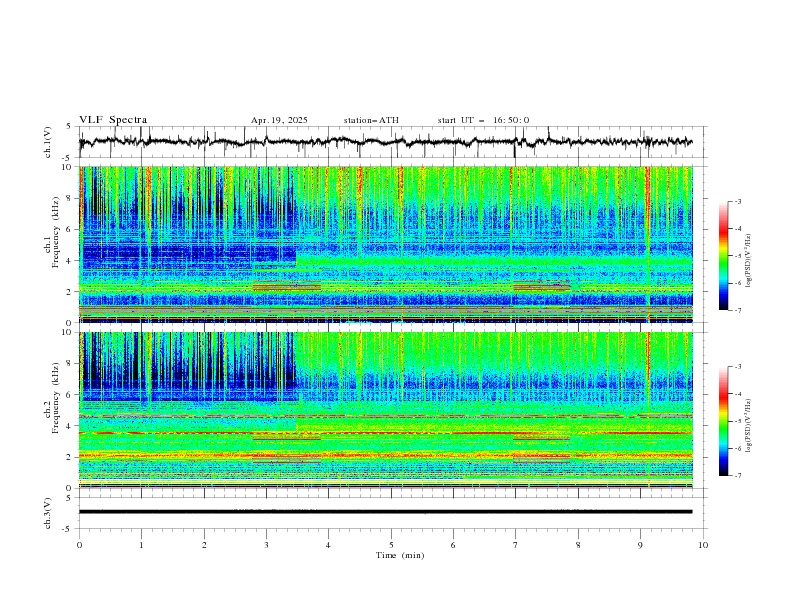This screenshot has width=792, height=612.
Task: Click the time axis tick label '10'
Action: (x=703, y=545)
